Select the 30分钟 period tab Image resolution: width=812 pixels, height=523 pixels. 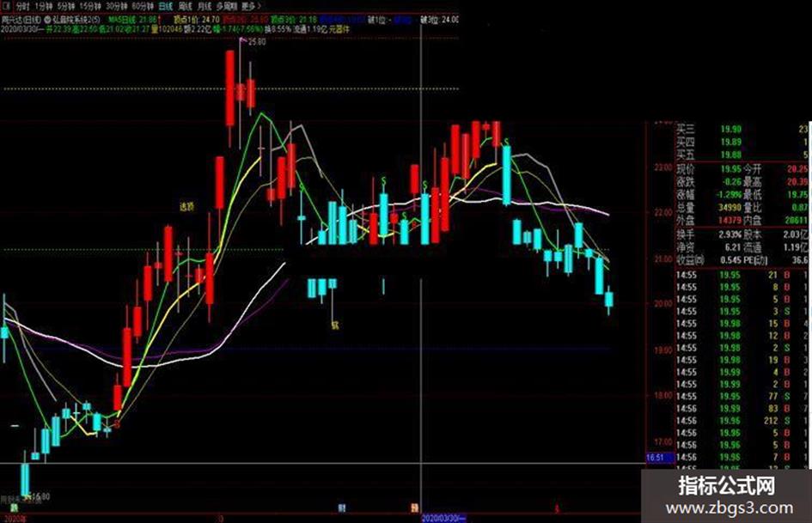tap(117, 6)
